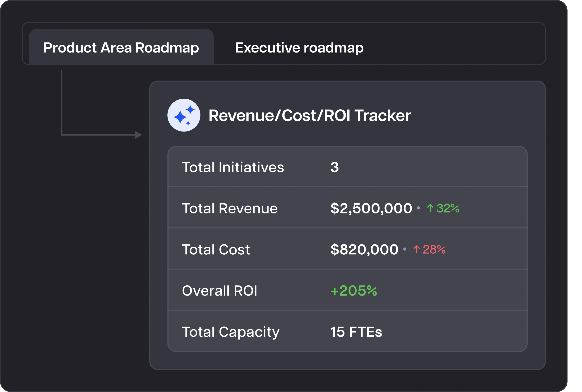This screenshot has height=392, width=582.
Task: Open the Executive roadmap tab
Action: (299, 48)
